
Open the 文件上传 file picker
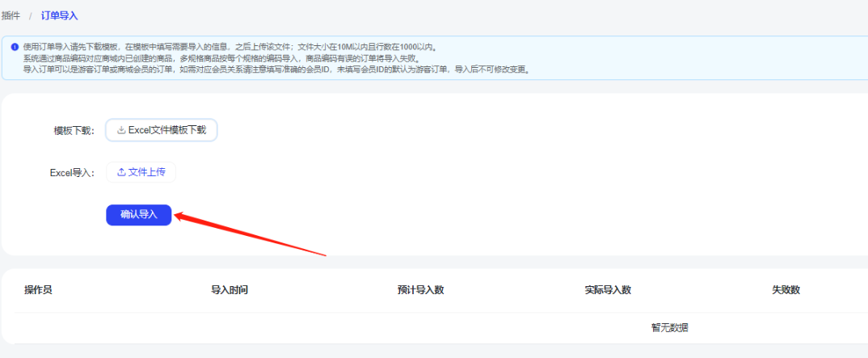[141, 171]
